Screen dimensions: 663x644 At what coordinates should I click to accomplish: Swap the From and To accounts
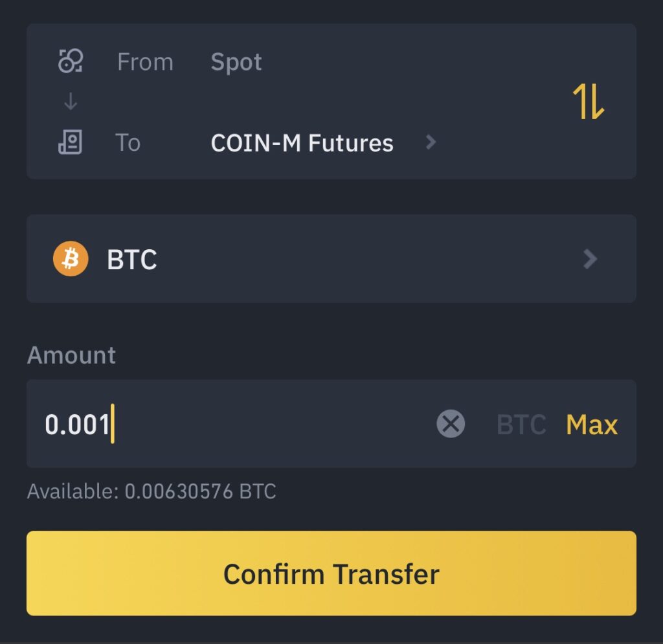click(588, 102)
